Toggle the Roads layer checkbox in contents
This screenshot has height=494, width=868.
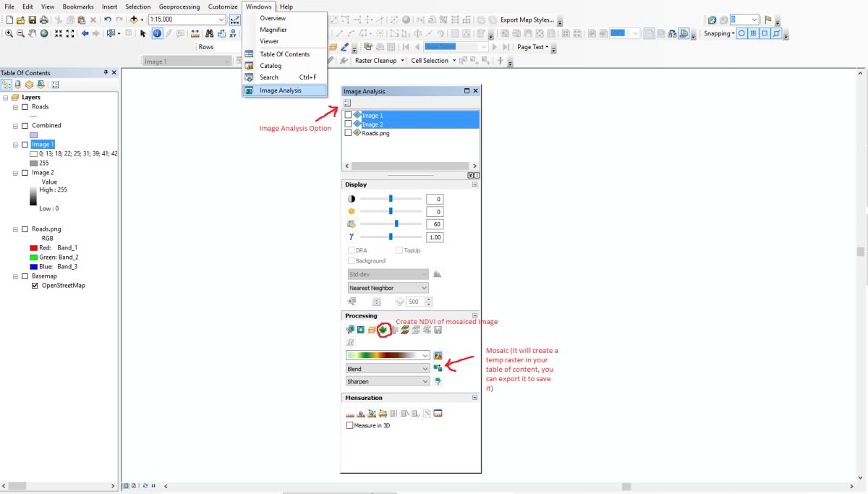point(25,106)
